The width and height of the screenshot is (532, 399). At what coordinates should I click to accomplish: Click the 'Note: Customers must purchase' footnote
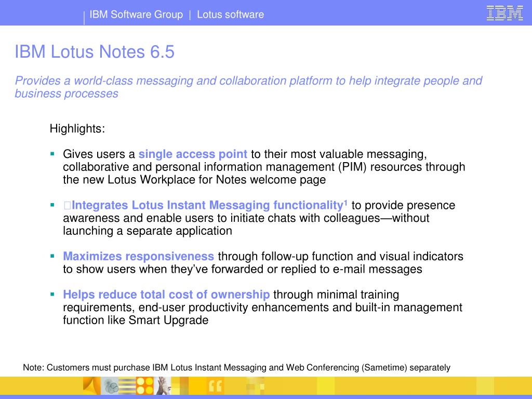(x=236, y=367)
